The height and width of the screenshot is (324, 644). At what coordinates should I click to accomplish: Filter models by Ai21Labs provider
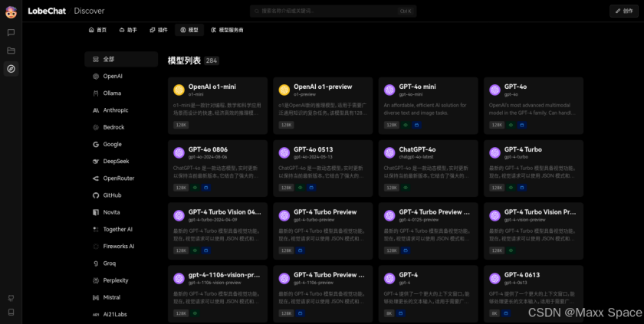(x=121, y=315)
